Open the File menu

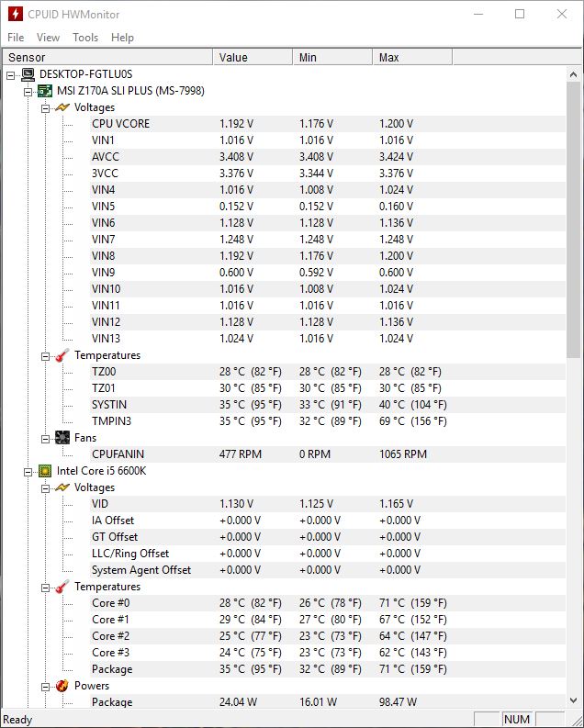(x=16, y=38)
